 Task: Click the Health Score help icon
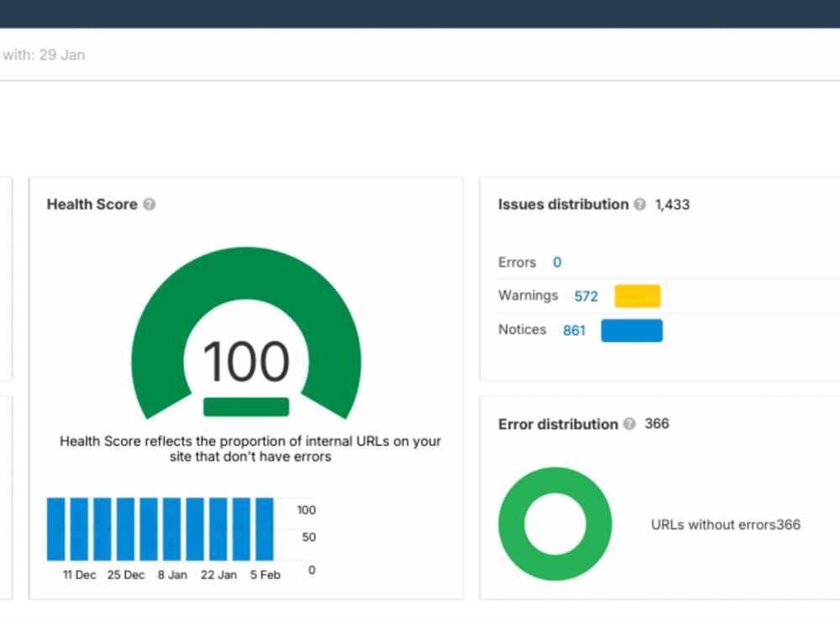(x=150, y=204)
